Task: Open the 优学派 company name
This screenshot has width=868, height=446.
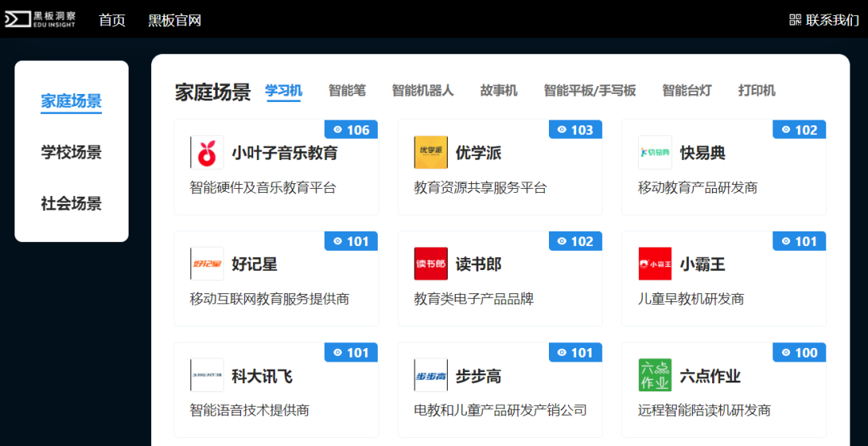Action: (478, 153)
